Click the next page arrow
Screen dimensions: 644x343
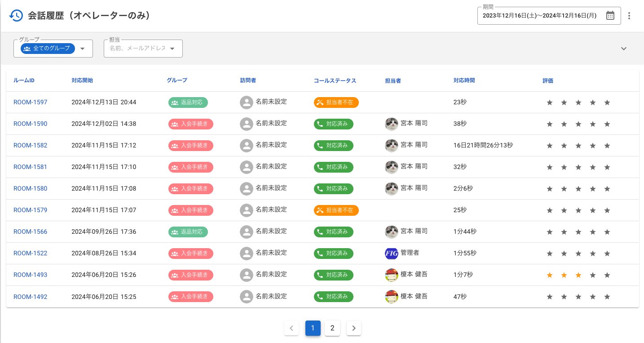pos(354,328)
